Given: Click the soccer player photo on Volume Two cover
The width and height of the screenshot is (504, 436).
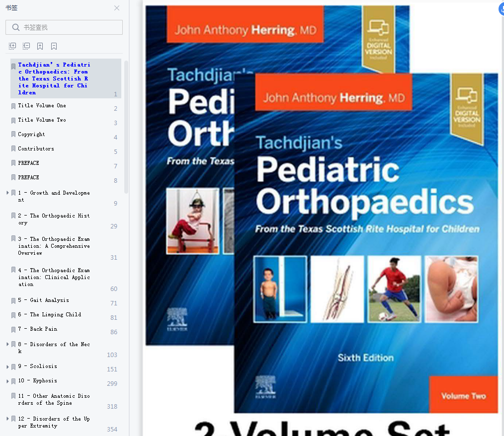Looking at the screenshot, I should pyautogui.click(x=394, y=289).
